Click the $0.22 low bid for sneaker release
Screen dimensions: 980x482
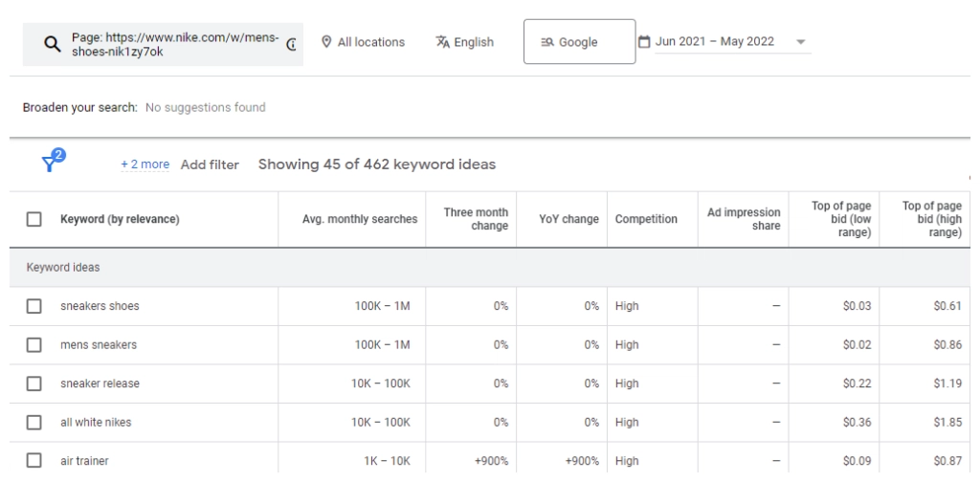[x=857, y=383]
